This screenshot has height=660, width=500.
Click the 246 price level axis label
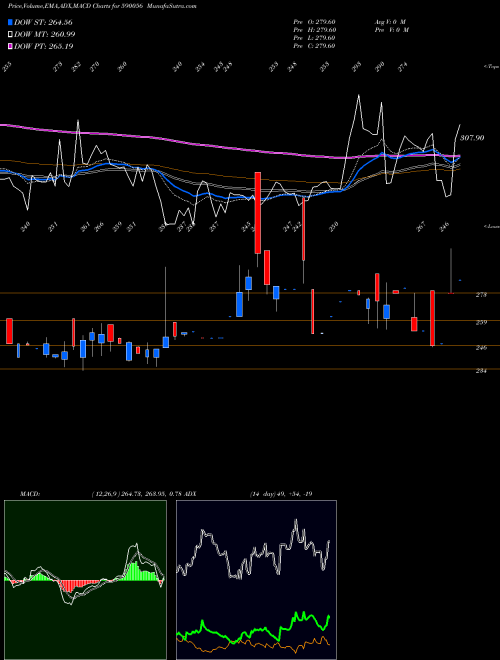pos(481,347)
